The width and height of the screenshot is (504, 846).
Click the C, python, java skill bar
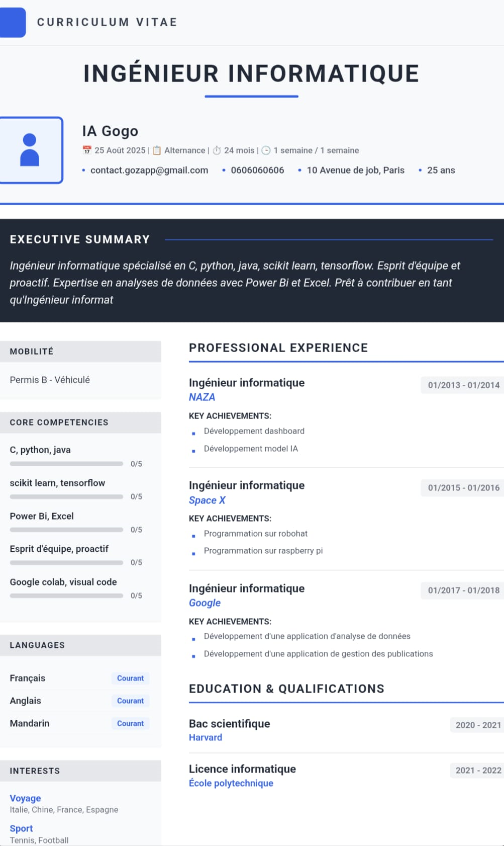66,464
